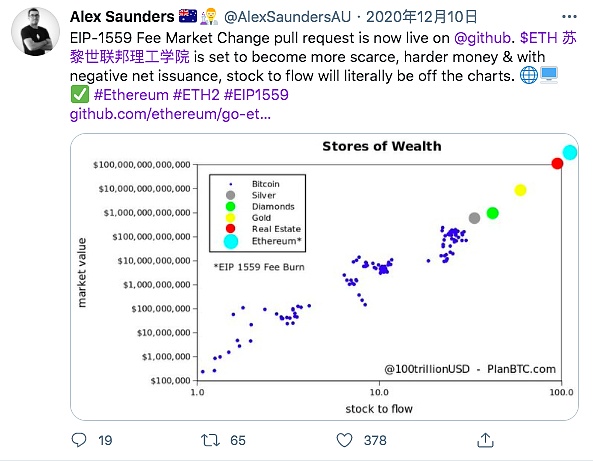Click the green check mark emoji
Image resolution: width=593 pixels, height=461 pixels.
point(79,95)
